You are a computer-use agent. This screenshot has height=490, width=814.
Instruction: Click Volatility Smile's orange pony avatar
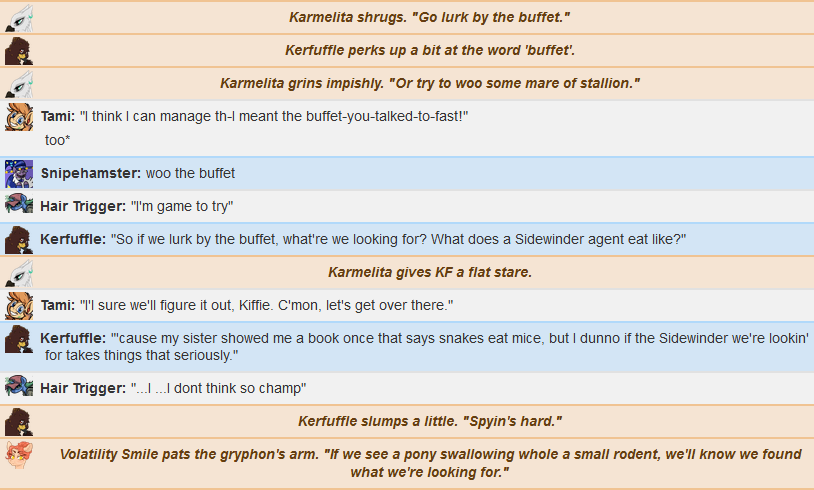tap(19, 455)
